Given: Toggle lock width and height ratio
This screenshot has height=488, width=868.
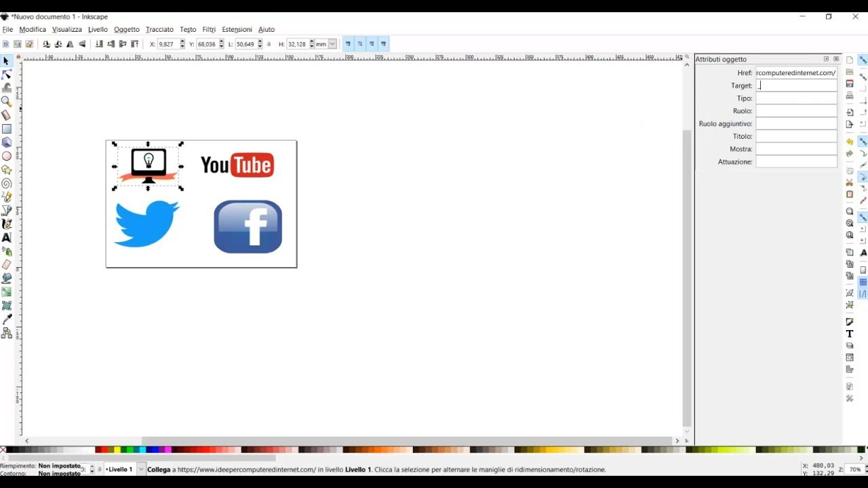Looking at the screenshot, I should click(x=269, y=44).
